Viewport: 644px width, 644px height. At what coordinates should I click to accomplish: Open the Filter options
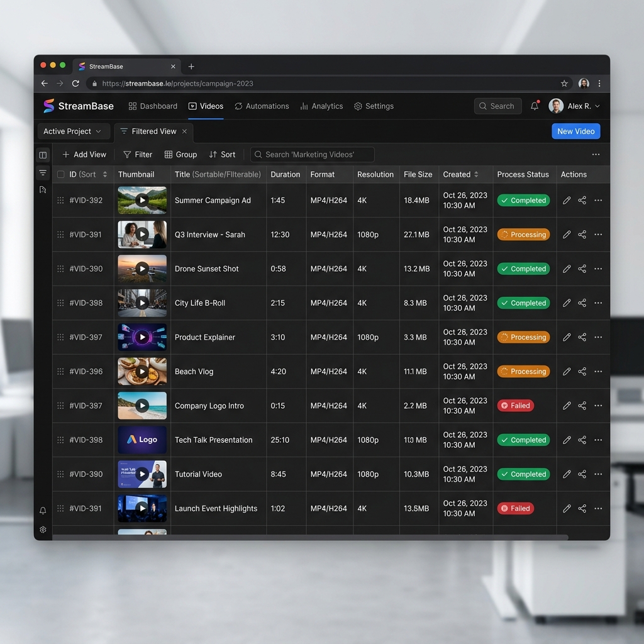138,155
